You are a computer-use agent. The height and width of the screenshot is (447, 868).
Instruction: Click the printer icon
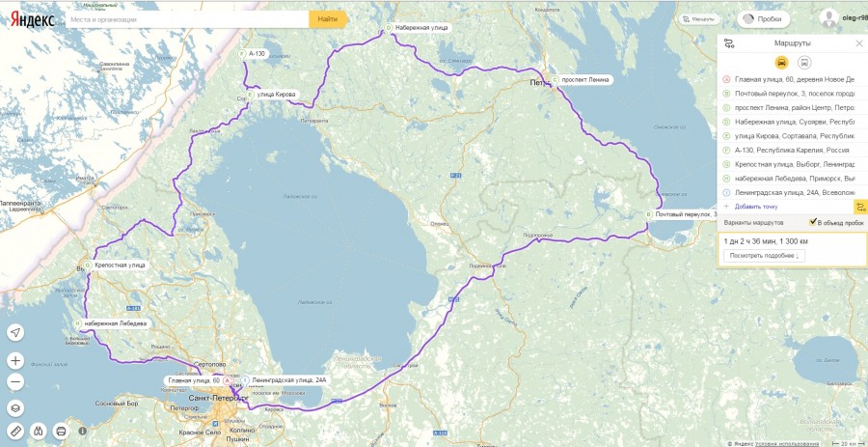pos(61,431)
